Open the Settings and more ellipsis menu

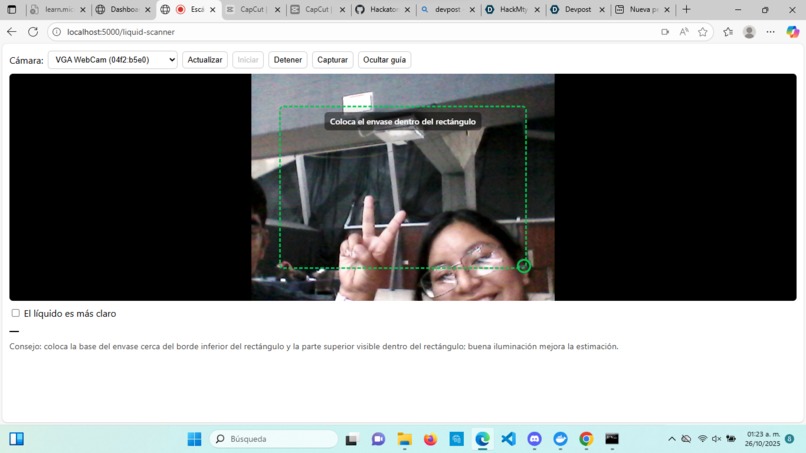pyautogui.click(x=770, y=32)
